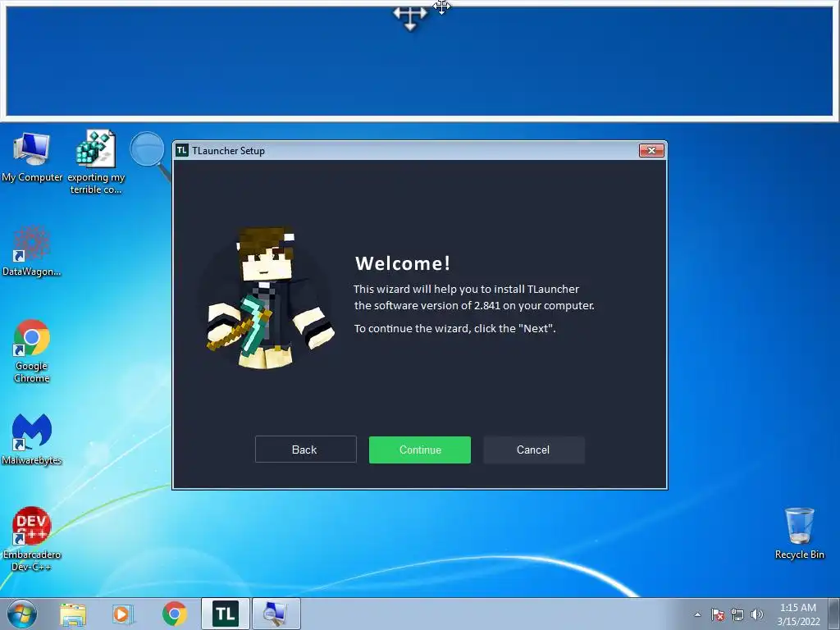Viewport: 840px width, 630px height.
Task: Open File Explorer from the taskbar
Action: coord(73,614)
